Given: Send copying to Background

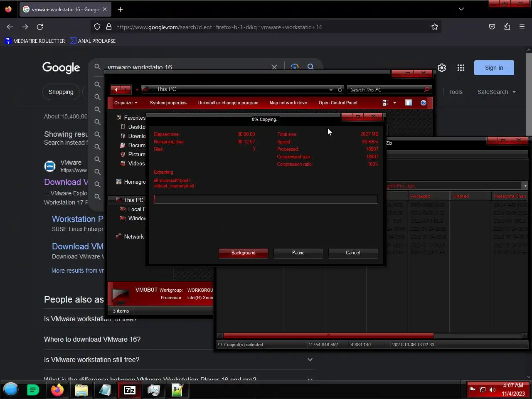Looking at the screenshot, I should click(244, 253).
